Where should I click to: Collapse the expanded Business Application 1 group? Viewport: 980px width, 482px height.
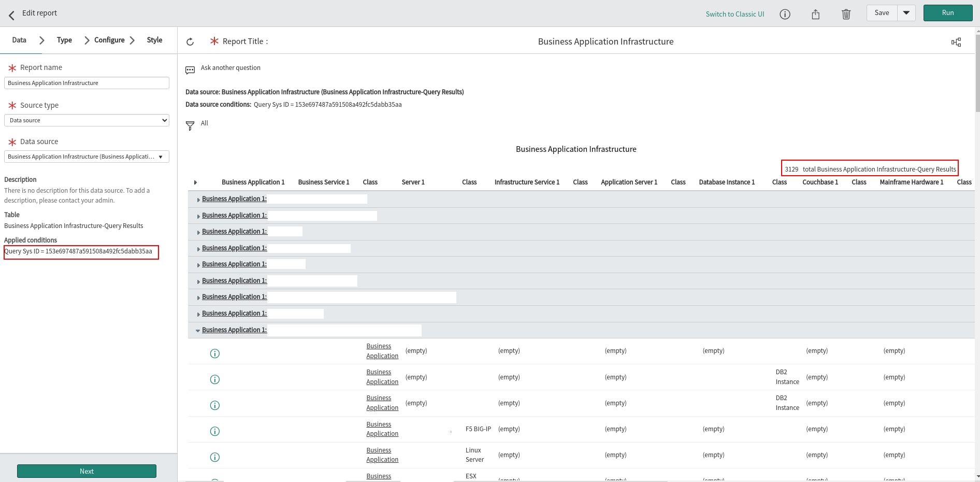(198, 331)
